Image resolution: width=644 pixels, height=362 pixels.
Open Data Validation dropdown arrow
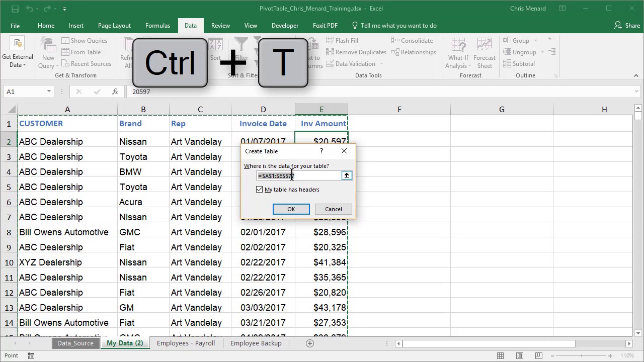pyautogui.click(x=381, y=64)
